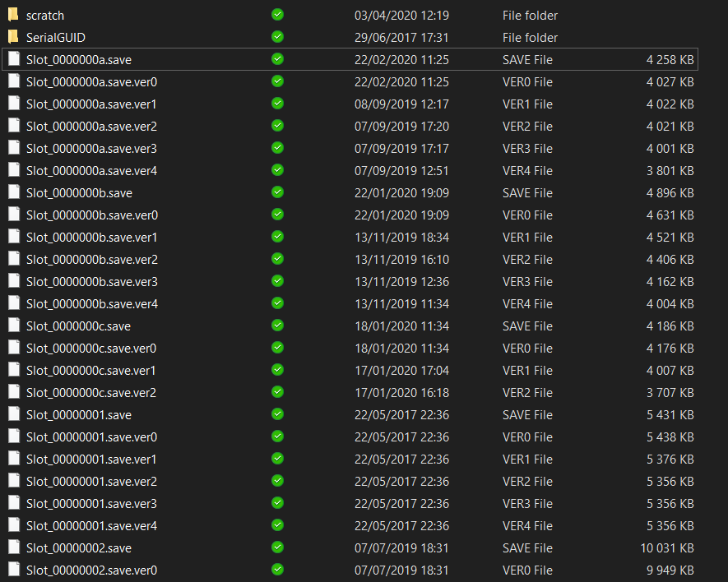Click the 9 949 KB size value
This screenshot has width=728, height=582.
(x=670, y=570)
